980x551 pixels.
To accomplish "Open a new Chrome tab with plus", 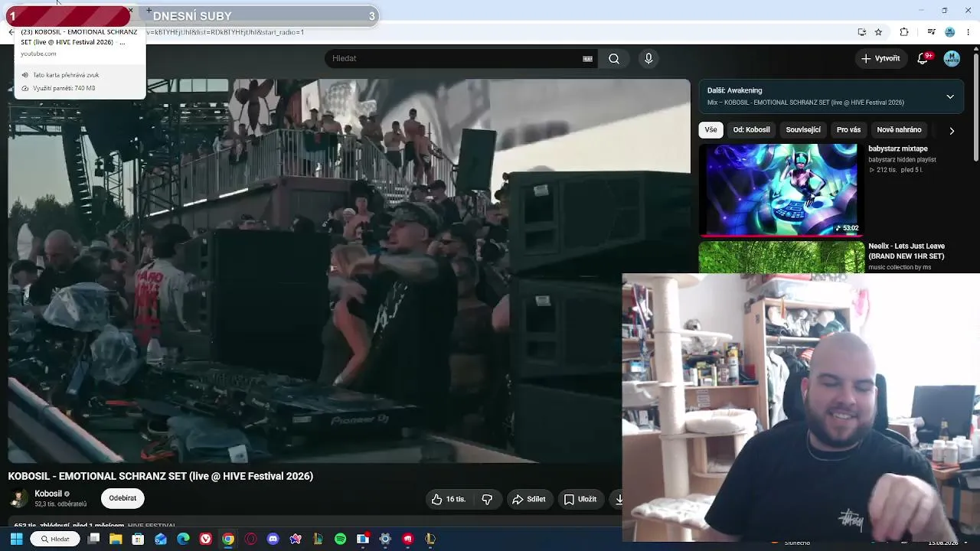I will pyautogui.click(x=149, y=11).
